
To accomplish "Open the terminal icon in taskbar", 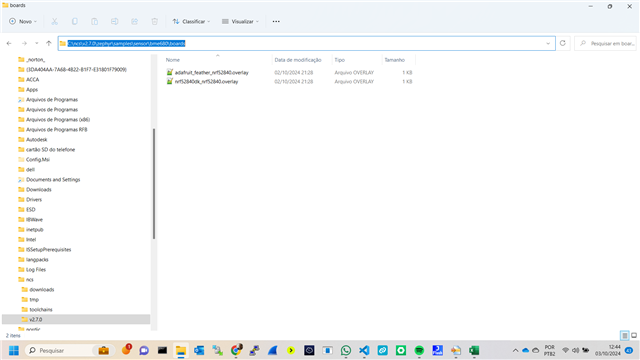I will click(x=162, y=350).
